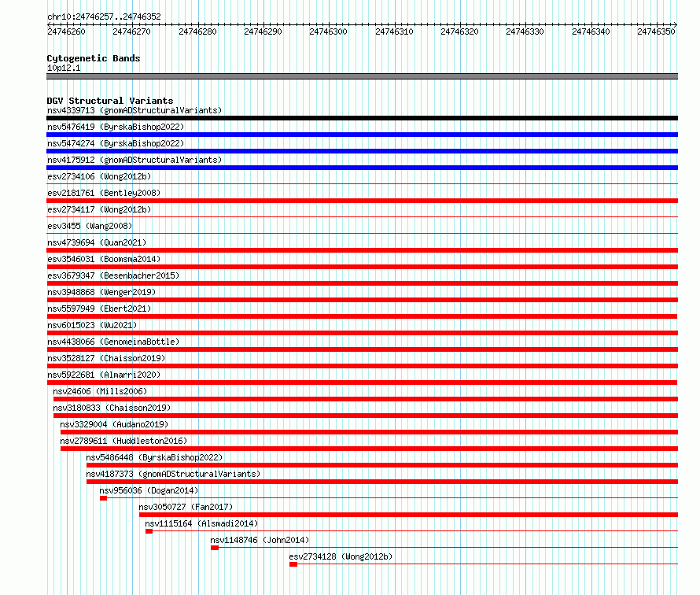The height and width of the screenshot is (595, 700).
Task: Select variant nsv6015023 (Wu2021)
Action: [92, 325]
